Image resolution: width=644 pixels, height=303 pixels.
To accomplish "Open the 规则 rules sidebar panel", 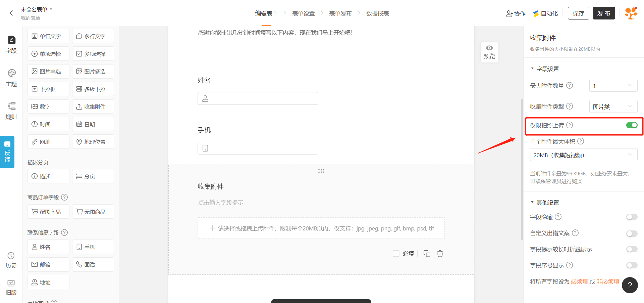I will (11, 111).
